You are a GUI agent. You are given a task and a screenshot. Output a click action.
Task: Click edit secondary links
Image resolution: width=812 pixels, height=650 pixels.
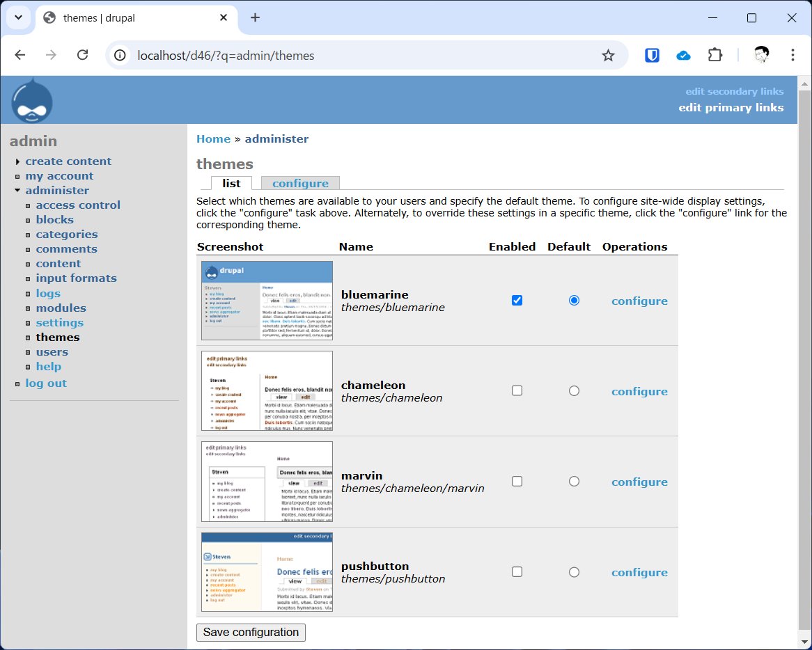[x=734, y=92]
